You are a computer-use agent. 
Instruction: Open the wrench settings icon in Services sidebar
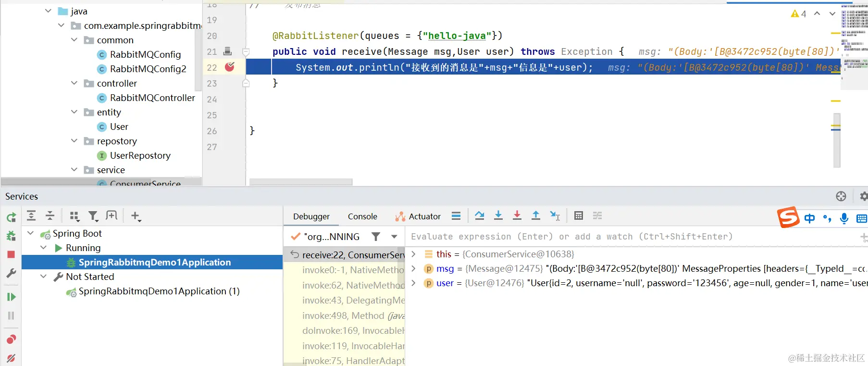[11, 273]
